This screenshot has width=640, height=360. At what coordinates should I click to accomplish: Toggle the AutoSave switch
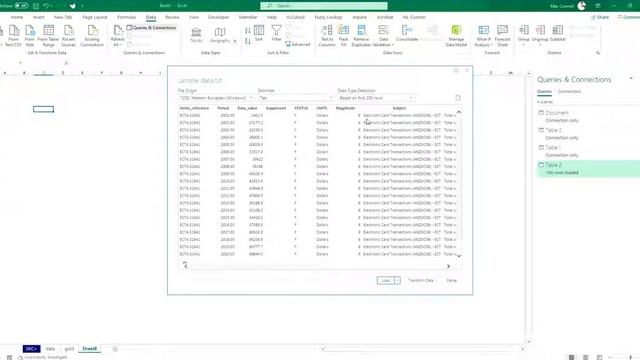[x=21, y=6]
